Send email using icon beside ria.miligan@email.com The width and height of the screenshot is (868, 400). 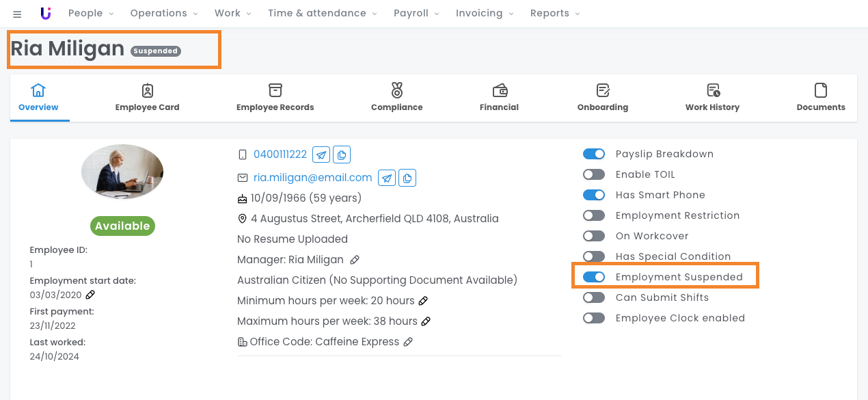[387, 178]
